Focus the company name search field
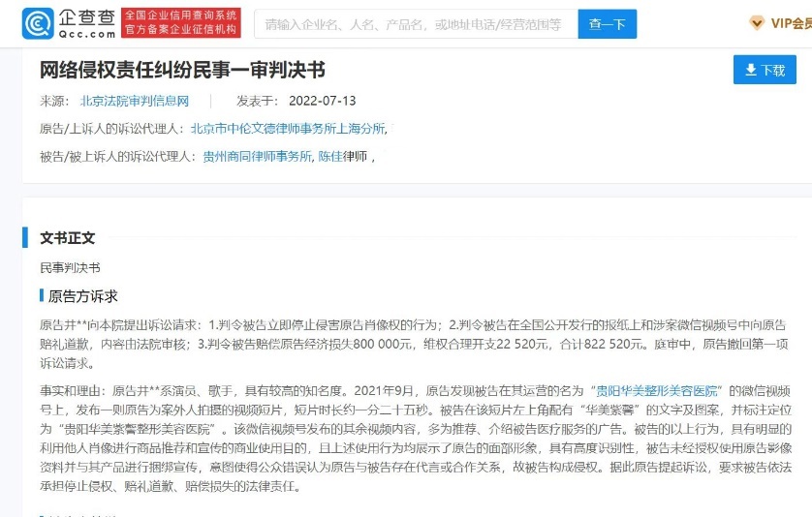The width and height of the screenshot is (812, 517). (x=416, y=24)
